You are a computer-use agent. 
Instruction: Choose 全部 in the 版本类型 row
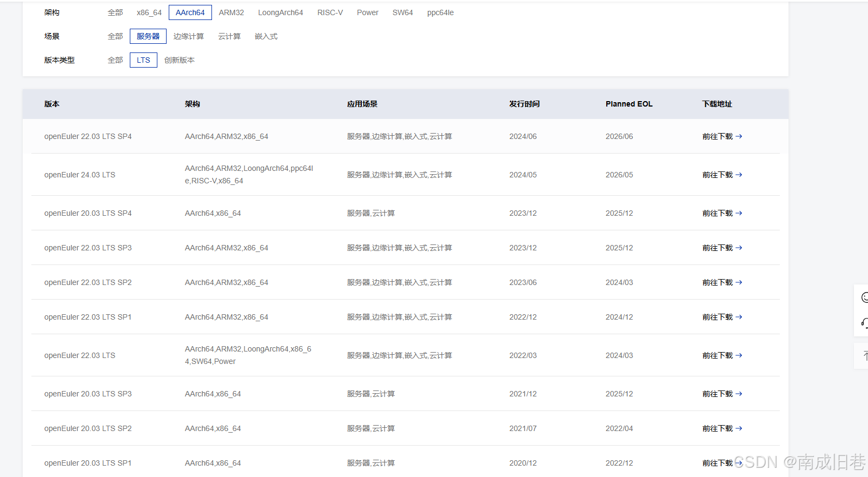pyautogui.click(x=115, y=60)
